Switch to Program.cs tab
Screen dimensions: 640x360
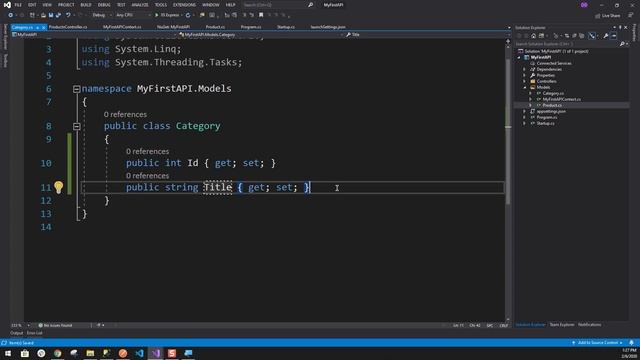point(251,27)
